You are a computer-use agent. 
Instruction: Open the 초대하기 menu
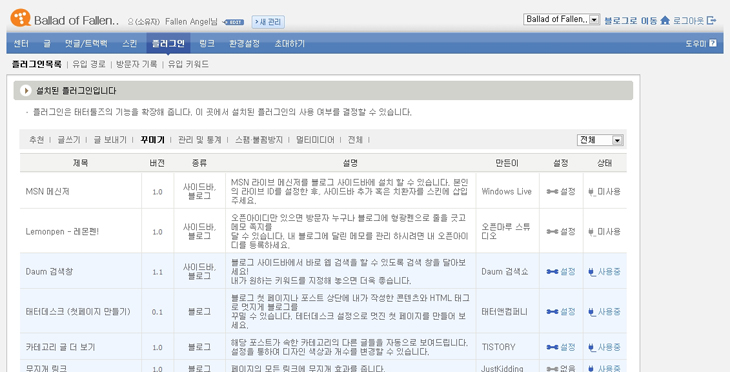click(290, 43)
